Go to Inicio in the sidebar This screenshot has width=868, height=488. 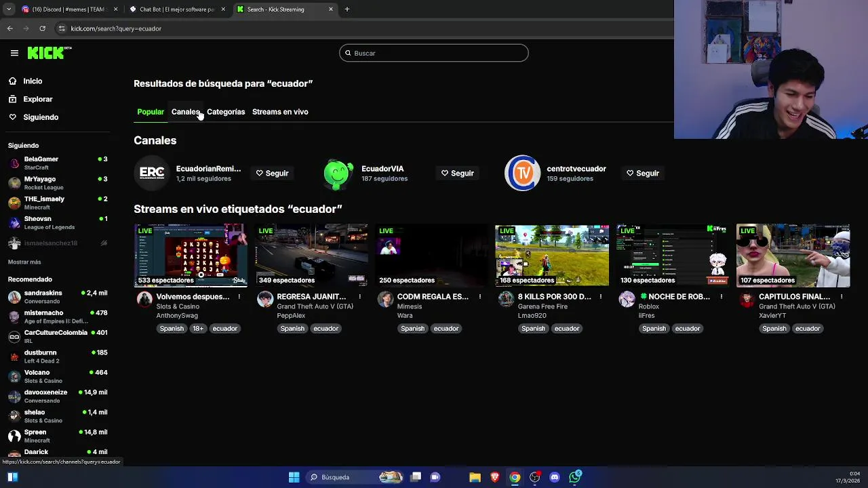33,81
